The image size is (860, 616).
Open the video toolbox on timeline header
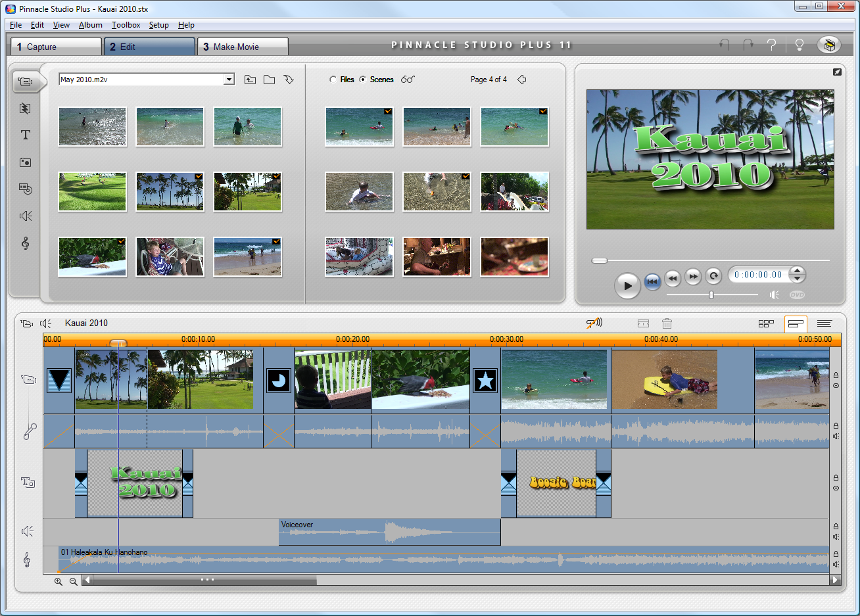[27, 323]
